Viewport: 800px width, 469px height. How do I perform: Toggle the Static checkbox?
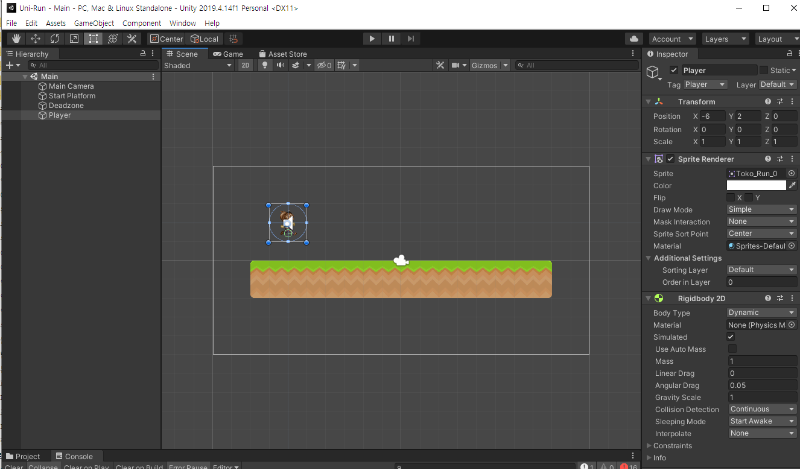[763, 70]
